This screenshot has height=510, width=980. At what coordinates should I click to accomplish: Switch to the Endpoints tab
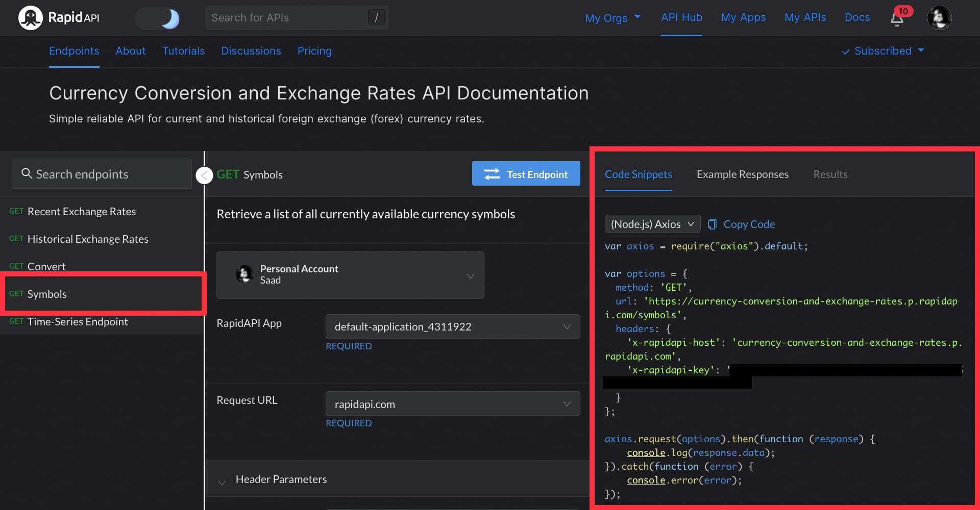74,51
